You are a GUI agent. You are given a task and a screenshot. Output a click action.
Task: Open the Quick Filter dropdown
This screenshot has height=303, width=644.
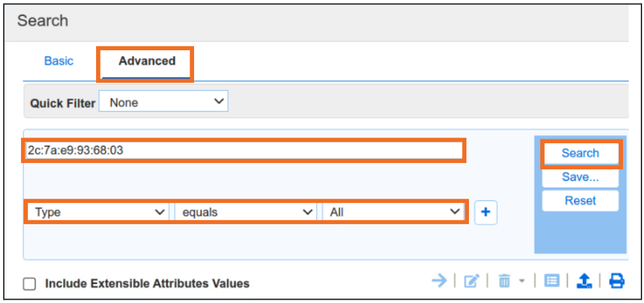(164, 102)
